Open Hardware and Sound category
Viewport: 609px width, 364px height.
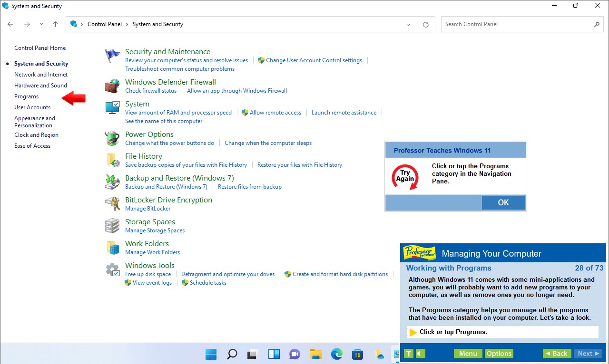40,86
